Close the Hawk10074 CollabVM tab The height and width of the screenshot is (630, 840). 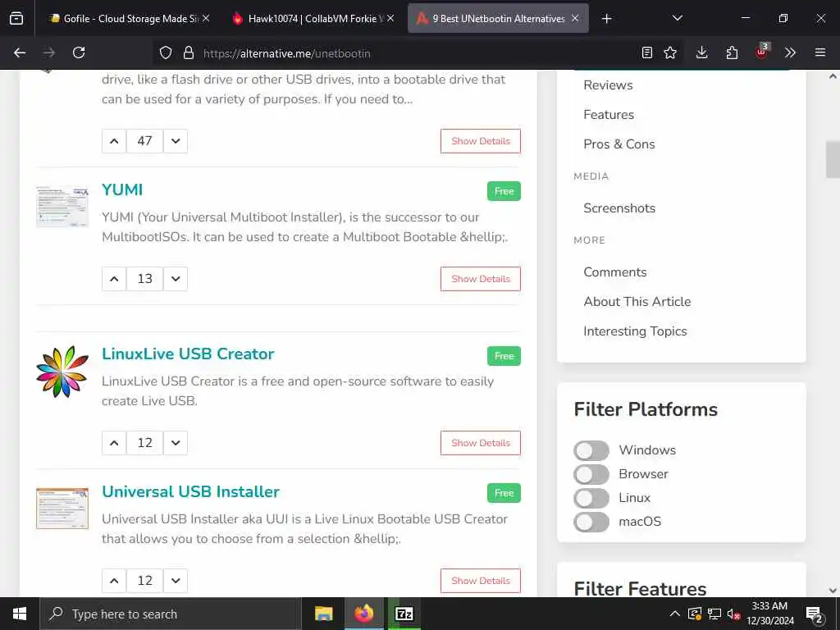[390, 19]
